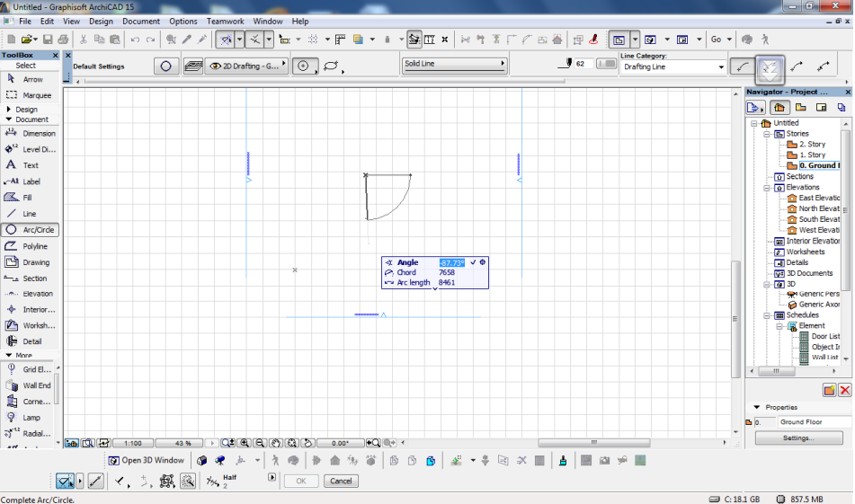Collapse the Stories tree node

pyautogui.click(x=768, y=134)
